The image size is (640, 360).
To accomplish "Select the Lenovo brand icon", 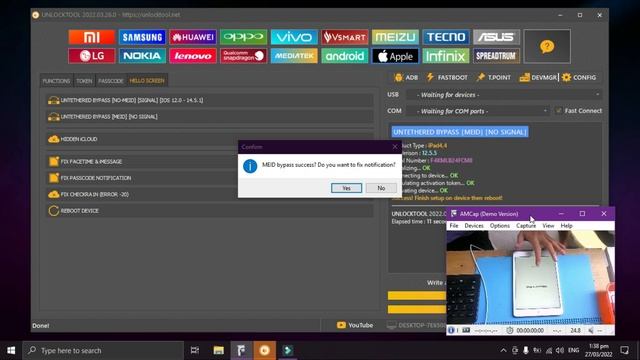I will [193, 56].
